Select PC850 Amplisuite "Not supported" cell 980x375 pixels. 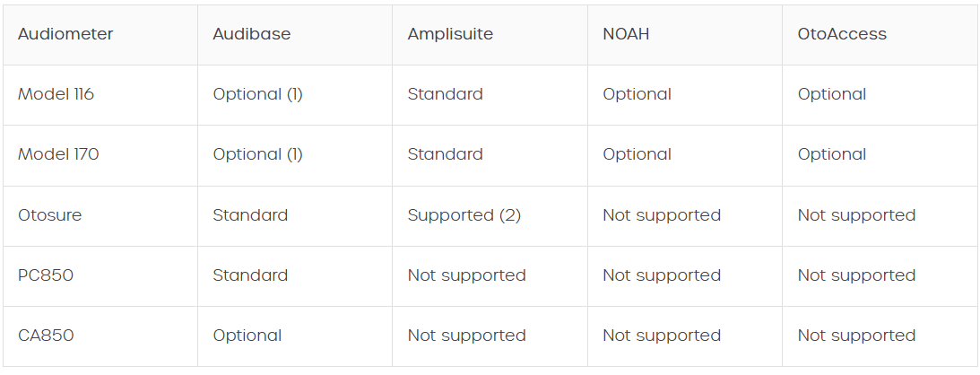coord(466,275)
